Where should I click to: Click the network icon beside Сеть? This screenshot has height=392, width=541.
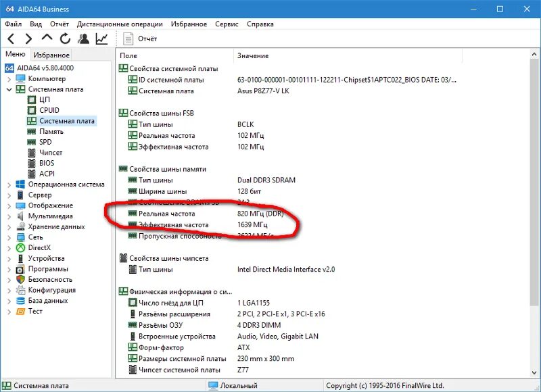click(x=20, y=237)
